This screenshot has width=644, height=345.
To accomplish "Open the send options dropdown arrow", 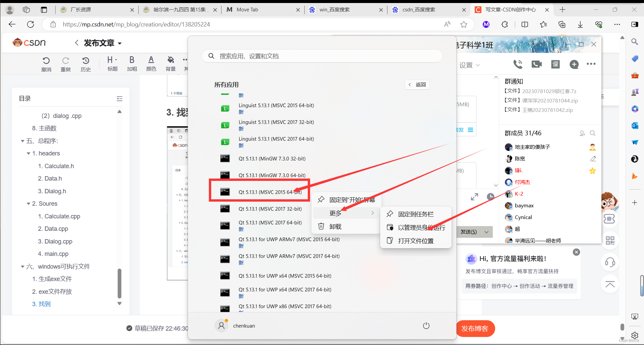I will (x=486, y=232).
